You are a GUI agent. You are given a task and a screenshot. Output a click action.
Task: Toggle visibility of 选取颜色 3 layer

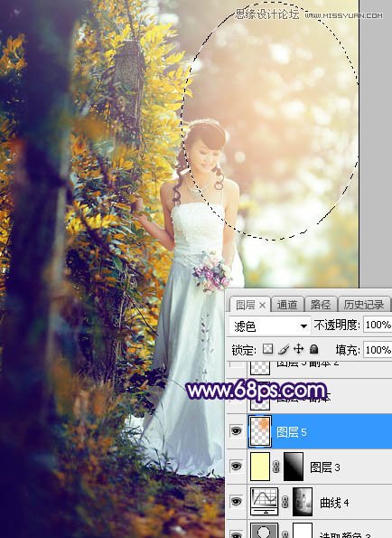coord(236,533)
